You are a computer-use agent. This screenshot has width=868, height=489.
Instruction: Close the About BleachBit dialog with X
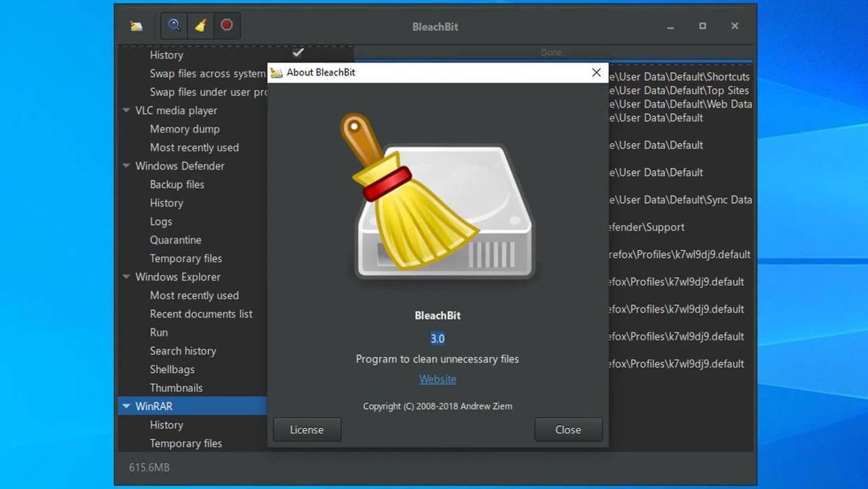[596, 73]
